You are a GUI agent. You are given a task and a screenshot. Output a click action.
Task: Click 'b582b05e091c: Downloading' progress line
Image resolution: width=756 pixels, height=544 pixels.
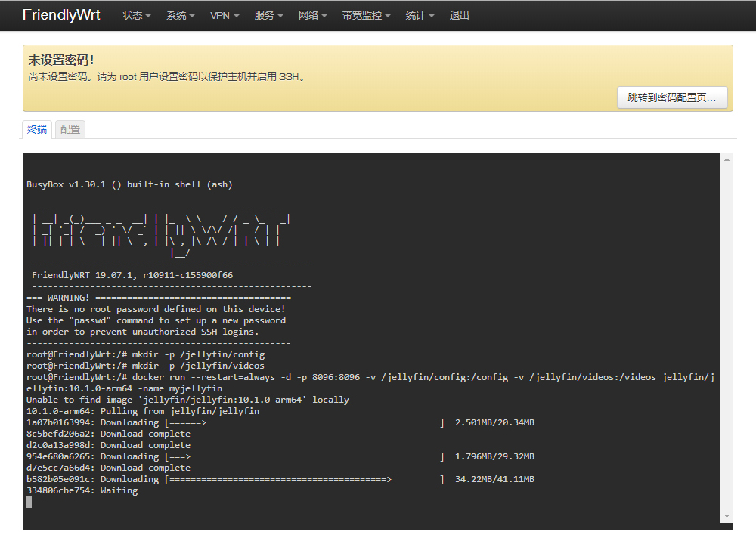(x=280, y=480)
